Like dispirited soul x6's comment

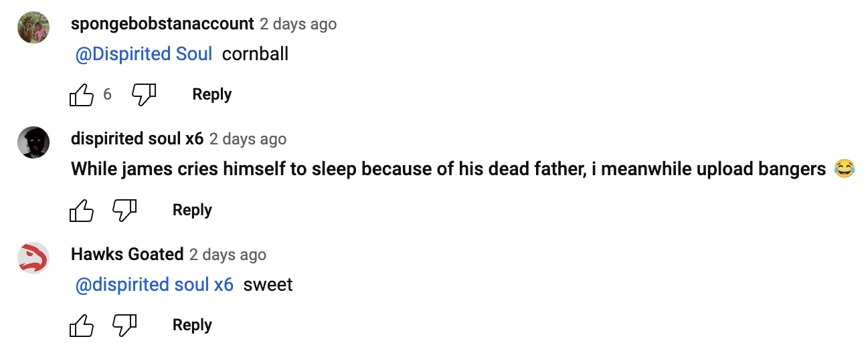[82, 211]
